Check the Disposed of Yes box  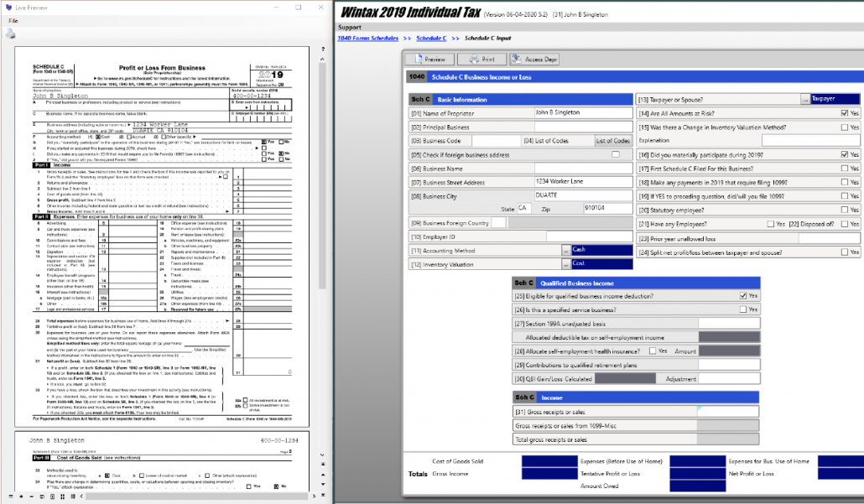click(x=845, y=224)
